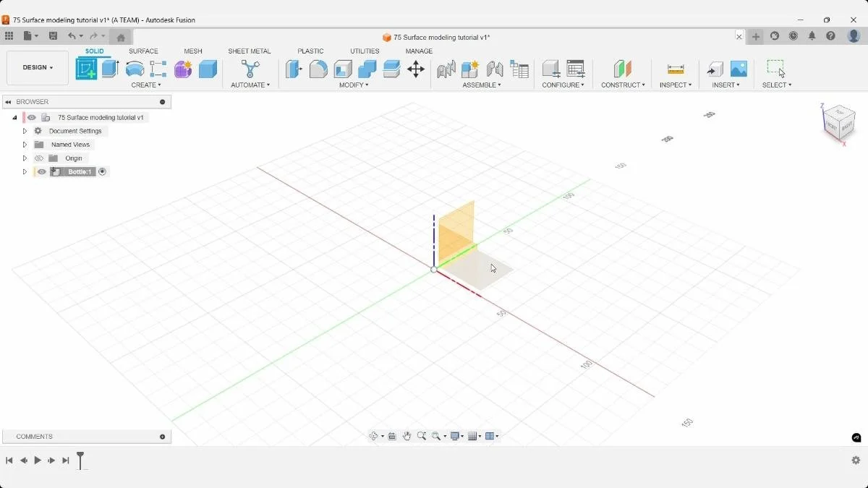Screen dimensions: 868x488
Task: Click the ViewCube orientation cube
Action: (x=839, y=121)
